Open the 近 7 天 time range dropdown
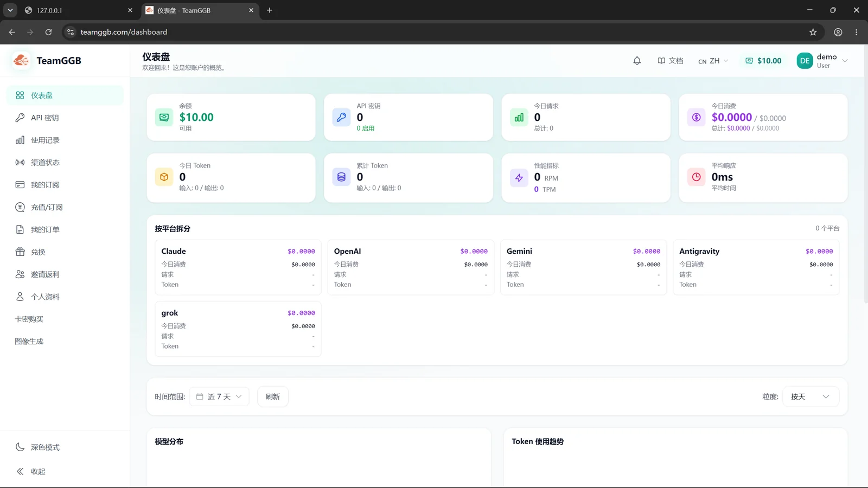 point(219,397)
